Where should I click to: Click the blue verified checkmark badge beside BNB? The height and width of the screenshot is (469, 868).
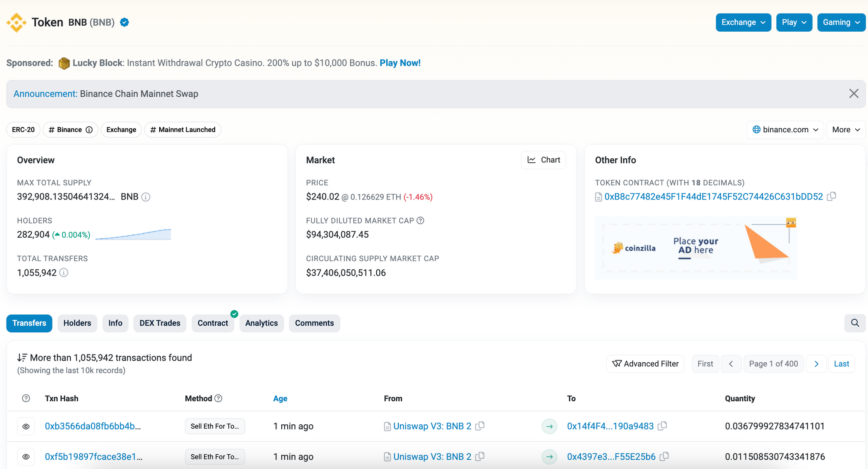125,22
